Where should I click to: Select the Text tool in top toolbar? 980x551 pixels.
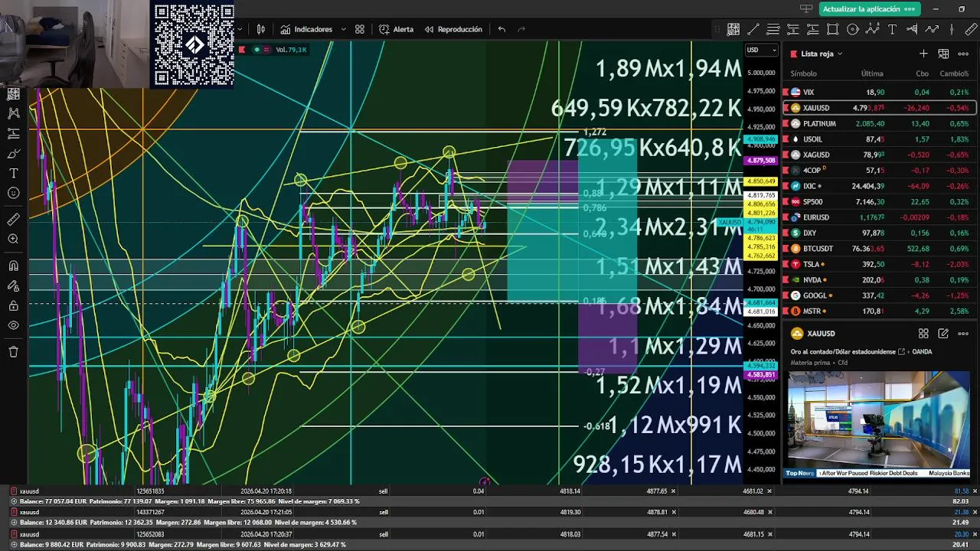click(893, 29)
